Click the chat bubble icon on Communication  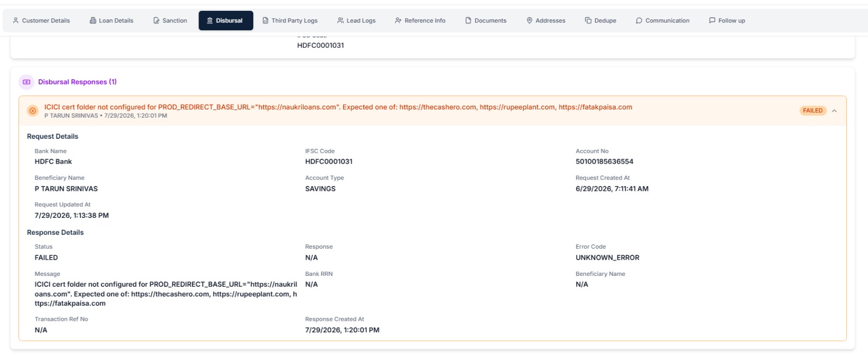click(x=639, y=21)
